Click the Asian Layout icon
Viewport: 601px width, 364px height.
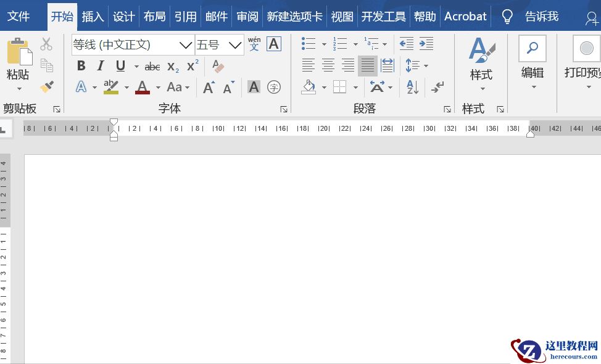click(377, 87)
